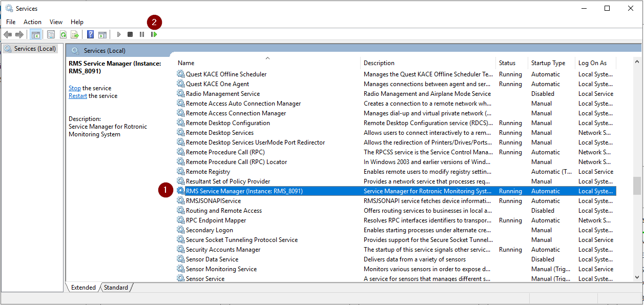Click the Local Service logon of Remote Registry
The height and width of the screenshot is (305, 644).
tap(596, 172)
